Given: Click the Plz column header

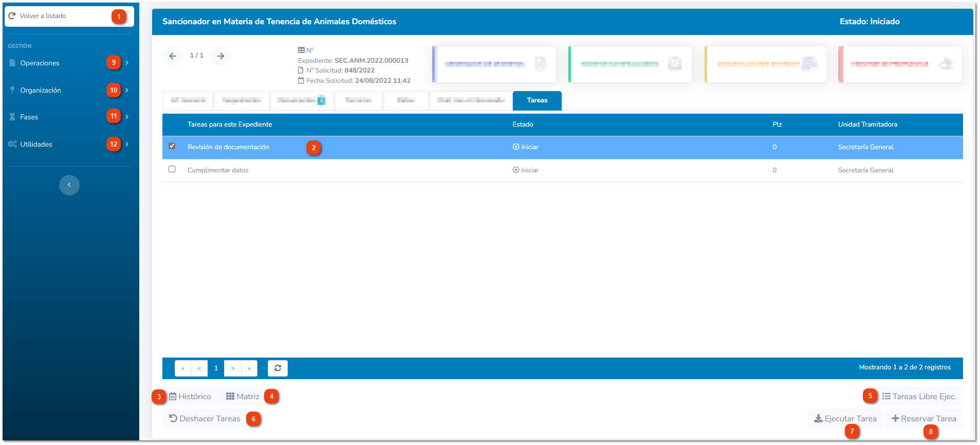Looking at the screenshot, I should 777,124.
